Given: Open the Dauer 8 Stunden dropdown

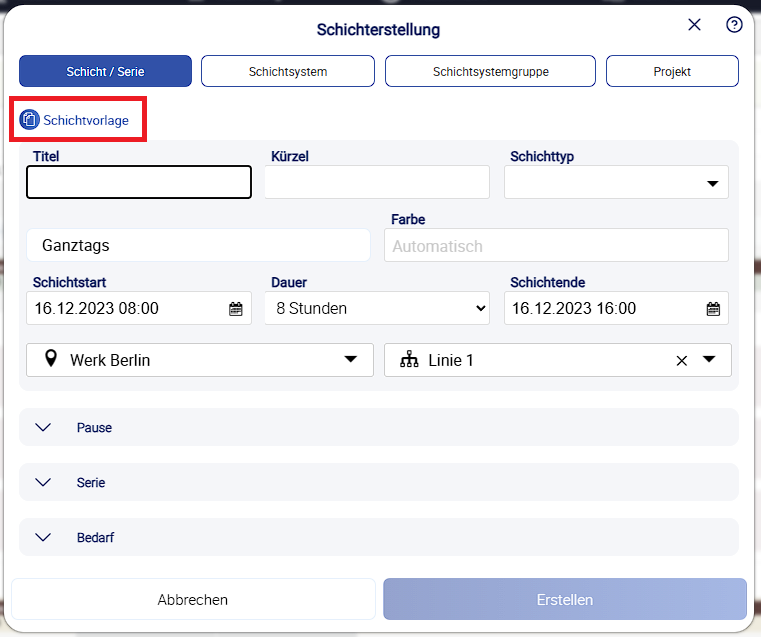Looking at the screenshot, I should coord(377,309).
